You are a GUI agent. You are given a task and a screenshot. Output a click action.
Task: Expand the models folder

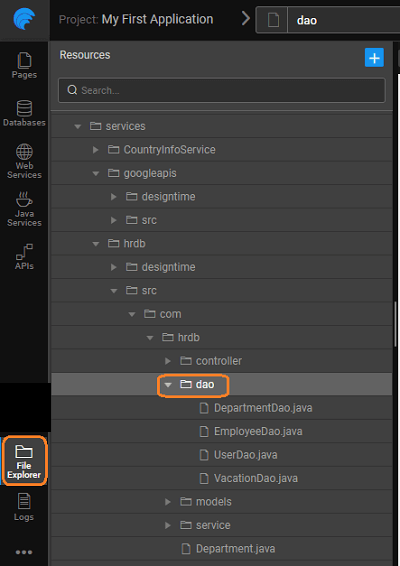168,502
